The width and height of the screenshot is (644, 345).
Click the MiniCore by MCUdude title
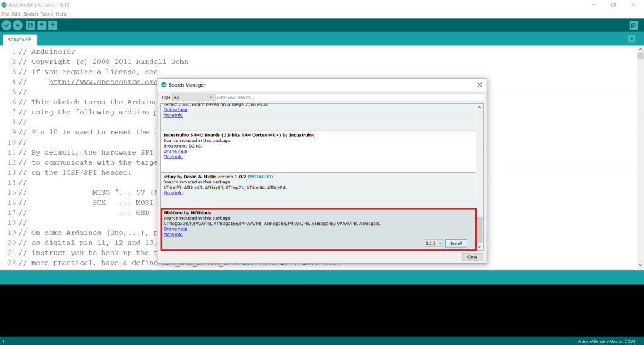pos(187,213)
